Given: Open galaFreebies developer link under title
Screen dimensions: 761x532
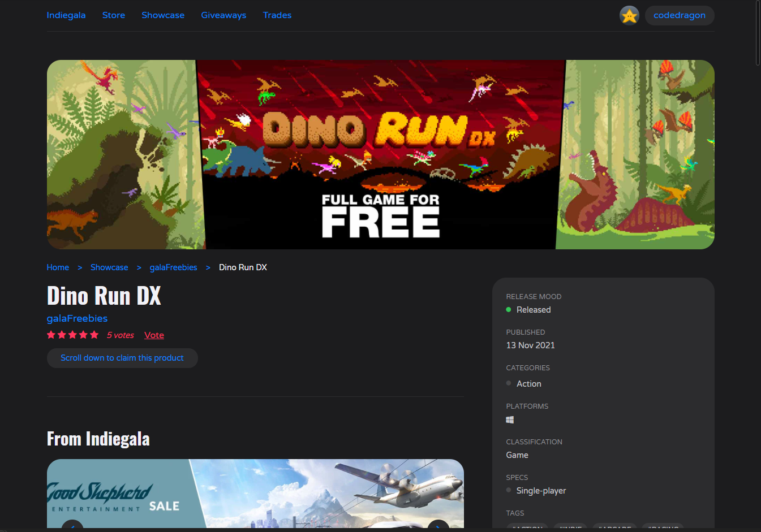Looking at the screenshot, I should (77, 318).
